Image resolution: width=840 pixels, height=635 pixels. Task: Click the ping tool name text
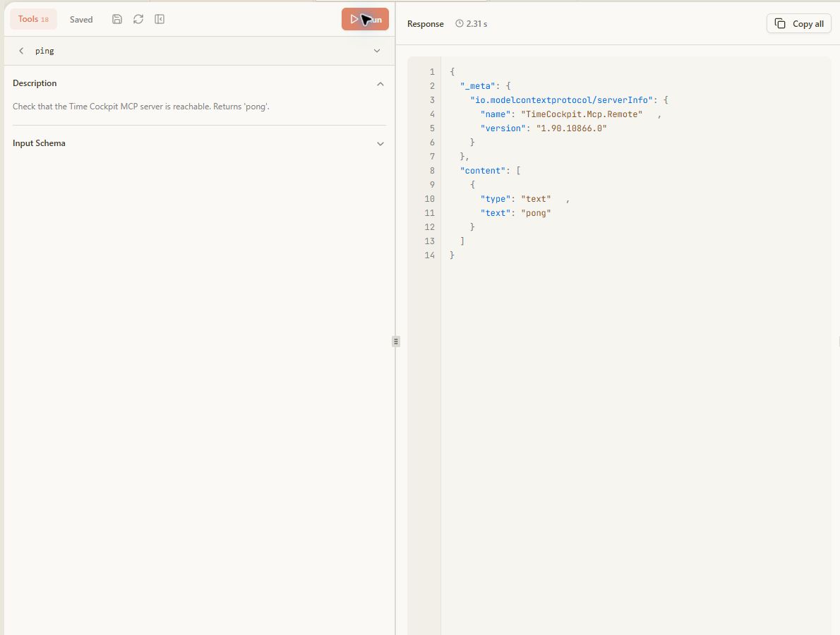(x=44, y=51)
